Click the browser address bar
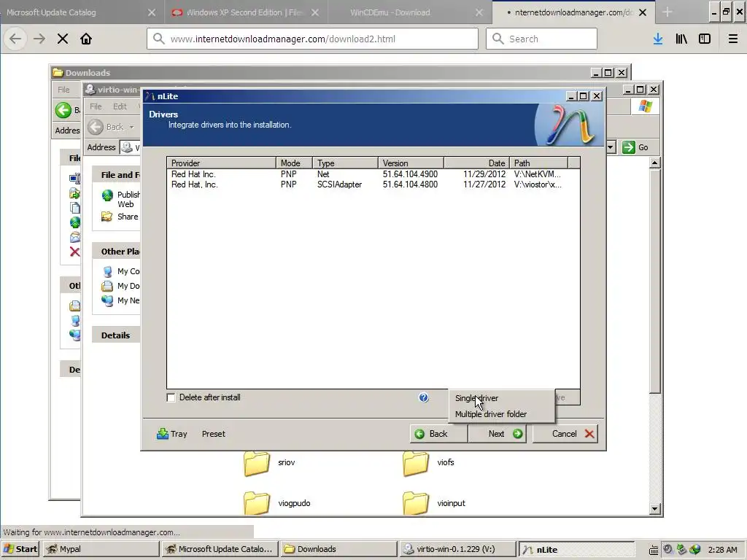747x560 pixels. pos(312,39)
